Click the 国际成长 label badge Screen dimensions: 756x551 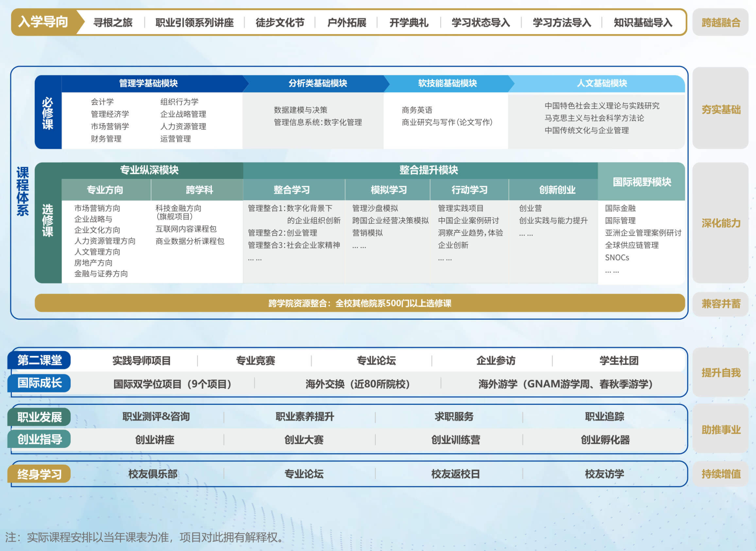39,383
